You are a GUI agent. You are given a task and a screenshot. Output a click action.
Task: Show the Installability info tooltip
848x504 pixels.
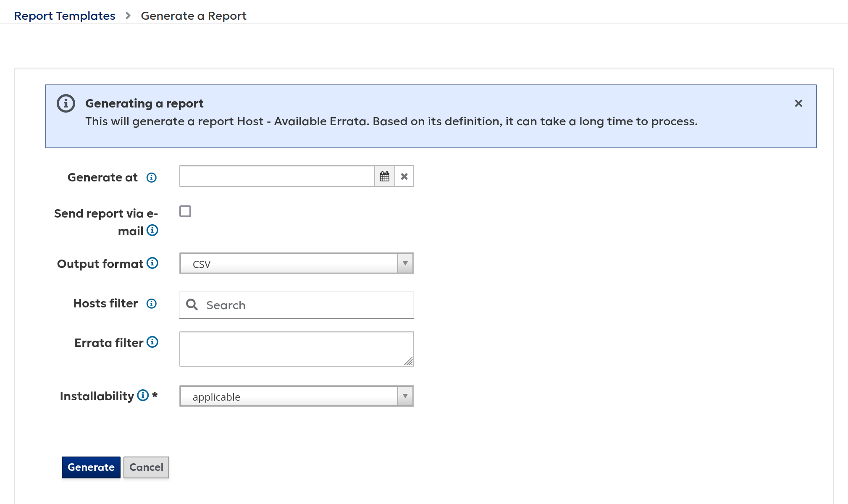tap(142, 395)
